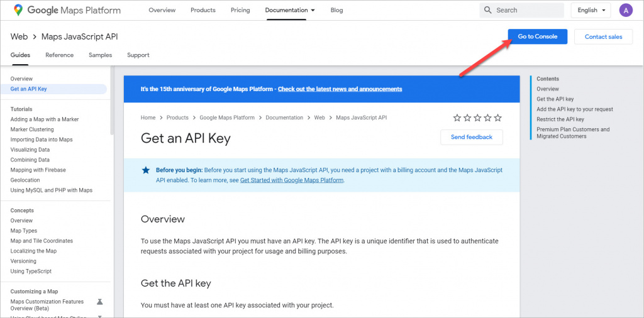The height and width of the screenshot is (318, 644).
Task: Open Get Started with Google Maps Platform link
Action: click(292, 180)
